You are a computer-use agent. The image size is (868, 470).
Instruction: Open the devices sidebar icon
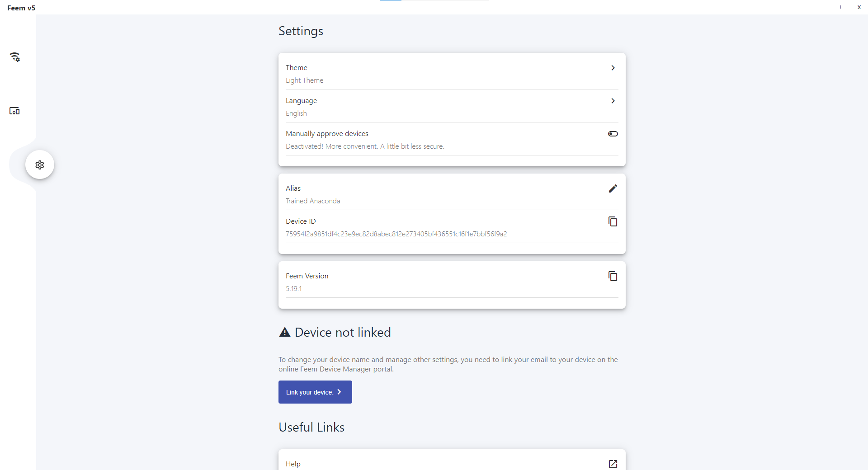click(x=14, y=111)
